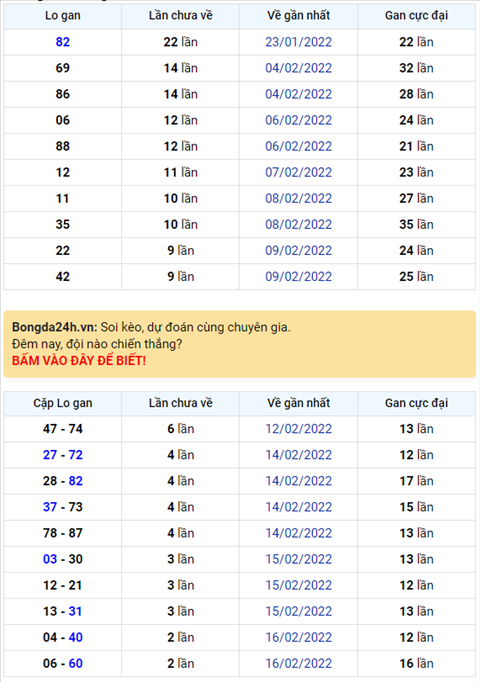Click the pair 04 - 40
The width and height of the screenshot is (480, 682).
tap(63, 638)
